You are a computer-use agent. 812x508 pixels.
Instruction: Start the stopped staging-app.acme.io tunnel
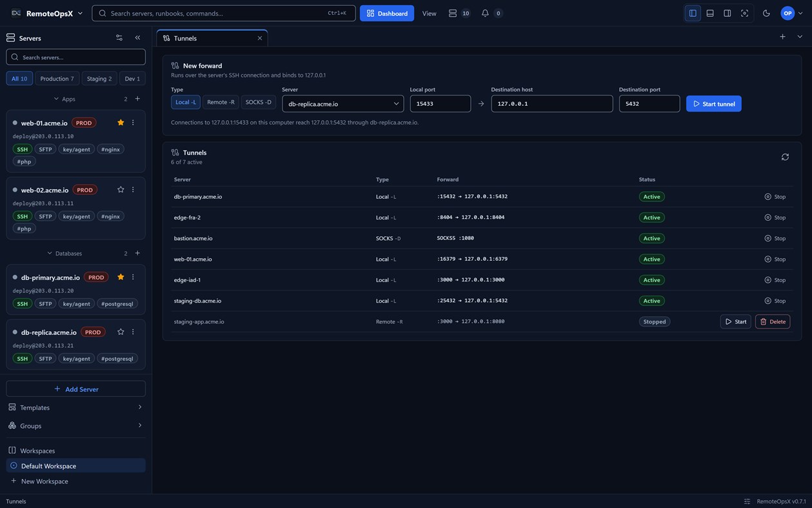(x=735, y=321)
